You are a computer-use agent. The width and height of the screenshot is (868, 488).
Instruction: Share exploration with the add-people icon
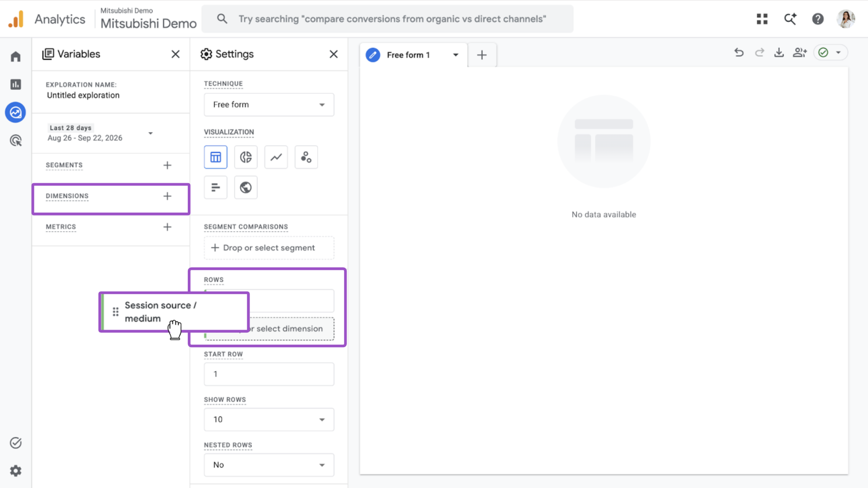[x=800, y=53]
